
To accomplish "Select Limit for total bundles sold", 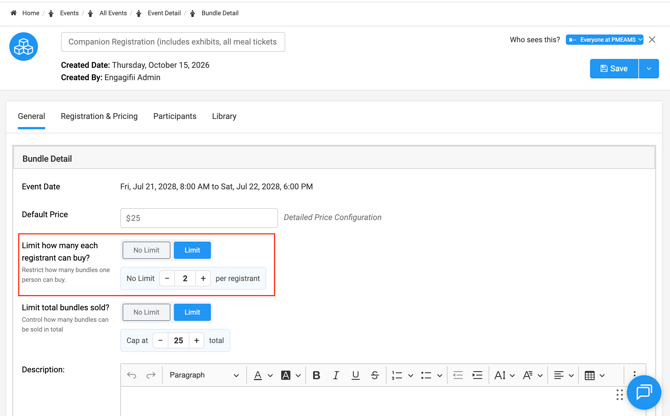I will pos(192,312).
